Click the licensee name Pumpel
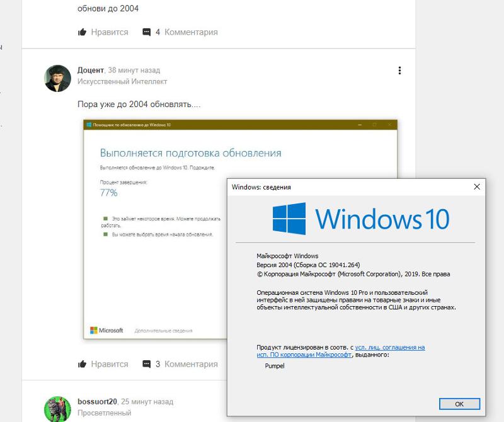Image resolution: width=504 pixels, height=422 pixels. pos(275,366)
